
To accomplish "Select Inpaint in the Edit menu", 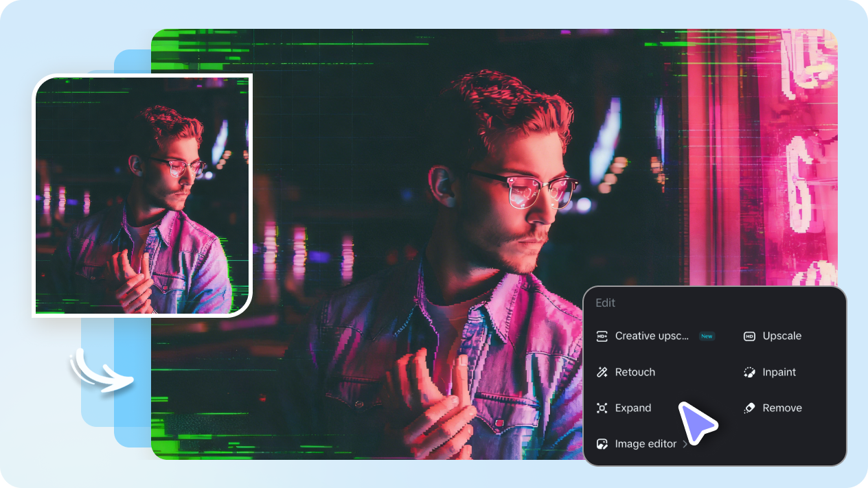I will click(x=770, y=372).
